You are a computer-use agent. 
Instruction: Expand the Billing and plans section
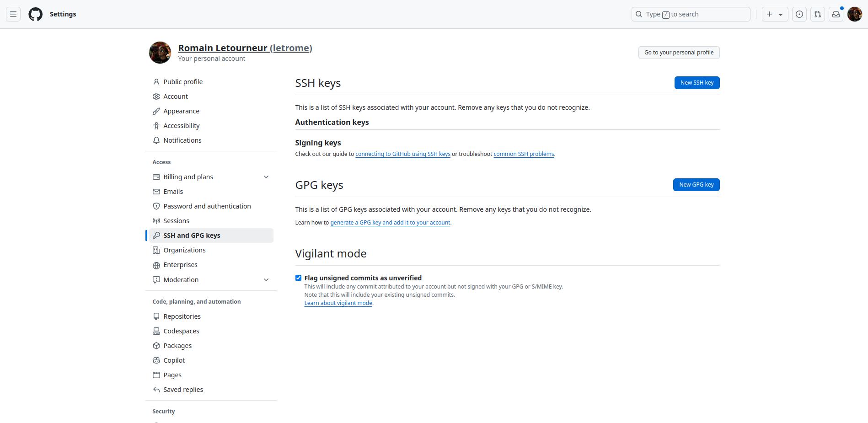(x=266, y=177)
